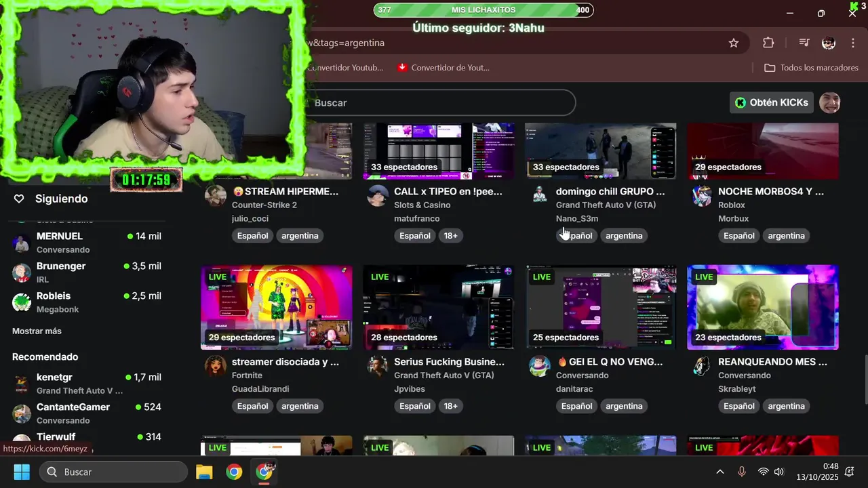Click the Siguiendo heart icon

19,199
